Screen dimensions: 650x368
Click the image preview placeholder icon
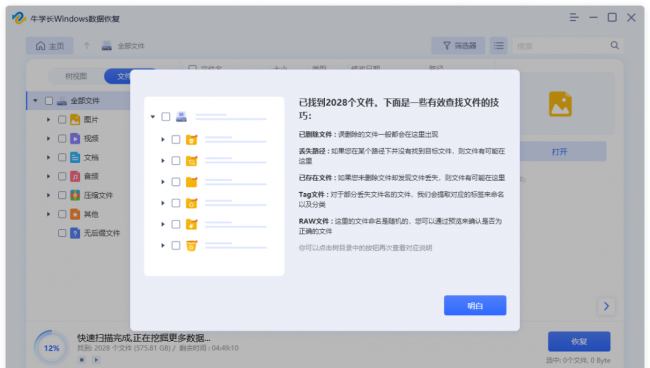[x=560, y=104]
